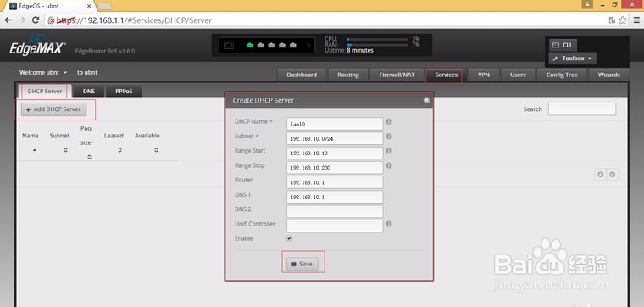Screen dimensions: 644x307
Task: Click the Add DHCP Server button
Action: (53, 109)
